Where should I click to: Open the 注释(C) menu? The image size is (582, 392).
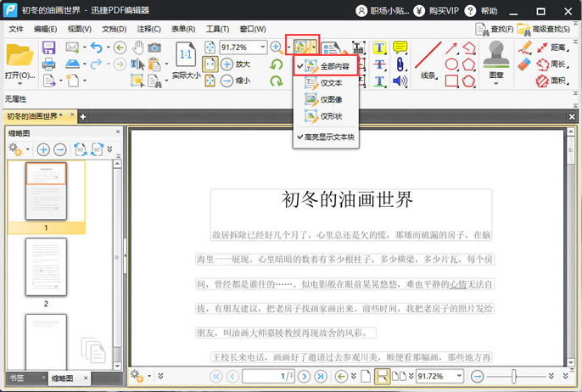point(148,29)
